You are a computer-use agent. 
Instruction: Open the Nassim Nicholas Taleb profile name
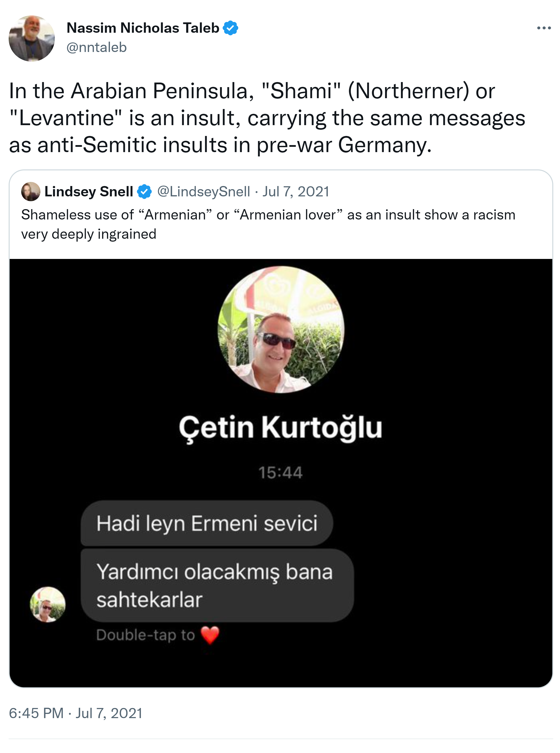point(143,28)
